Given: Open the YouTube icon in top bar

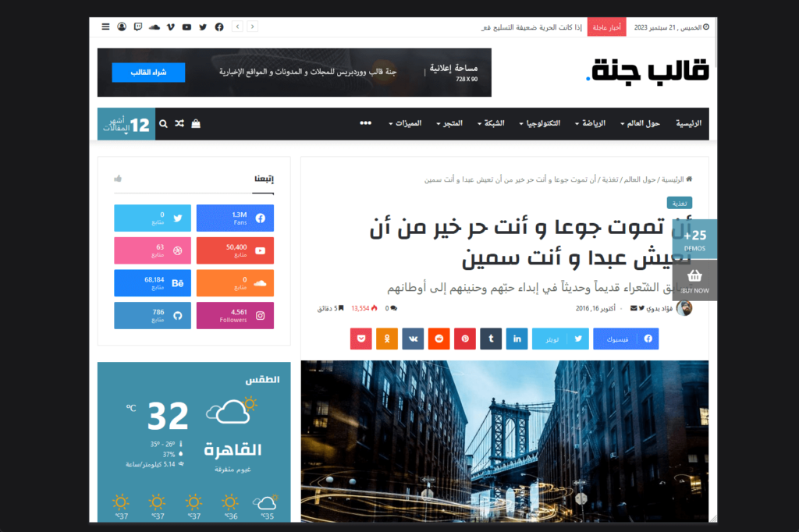Looking at the screenshot, I should click(187, 27).
